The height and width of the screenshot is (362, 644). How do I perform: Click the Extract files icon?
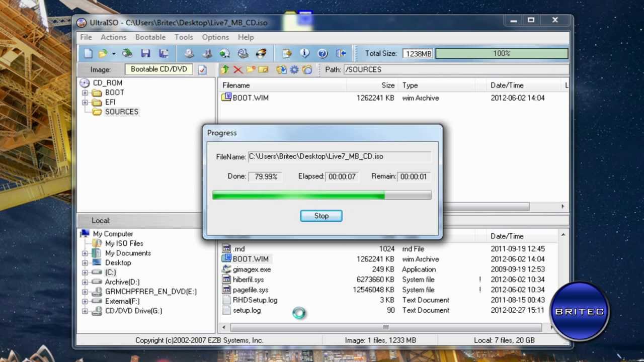(x=281, y=70)
